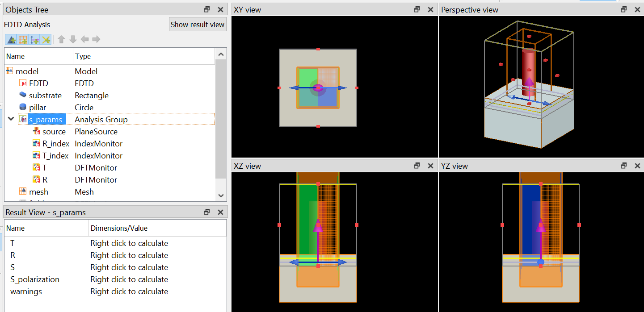Screen dimensions: 644x312
Task: Click the pillar cylinder icon
Action: [23, 107]
